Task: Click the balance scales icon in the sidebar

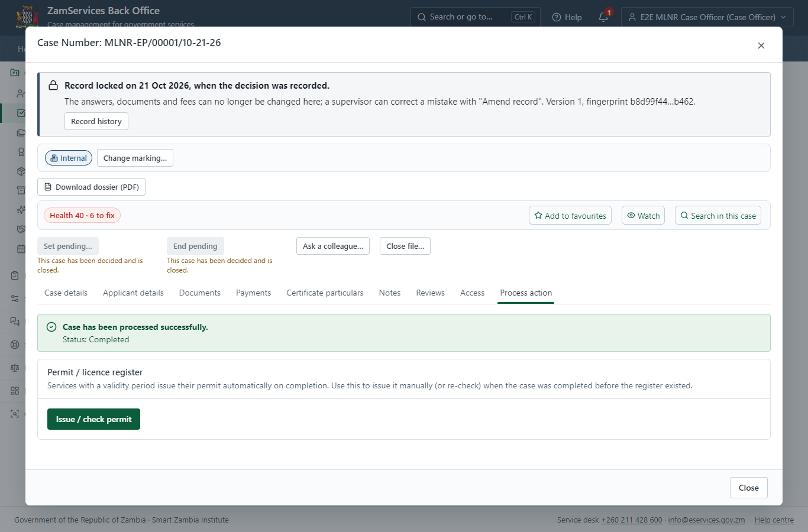Action: coord(15,368)
